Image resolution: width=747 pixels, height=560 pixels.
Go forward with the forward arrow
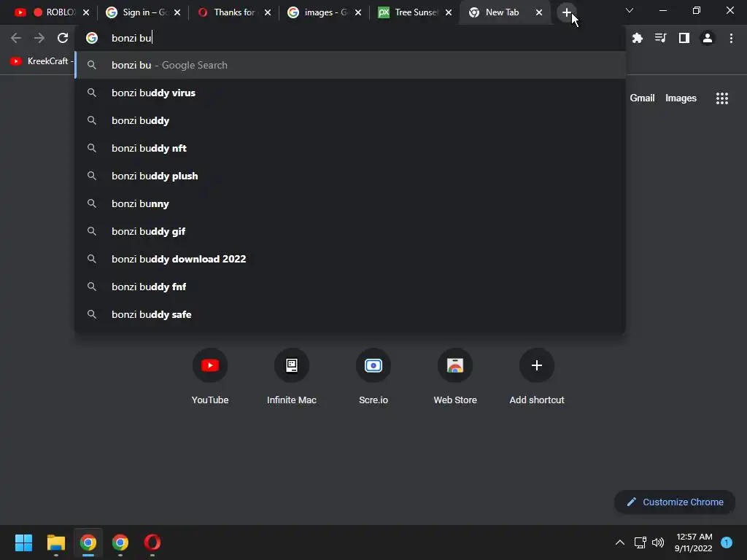[39, 38]
